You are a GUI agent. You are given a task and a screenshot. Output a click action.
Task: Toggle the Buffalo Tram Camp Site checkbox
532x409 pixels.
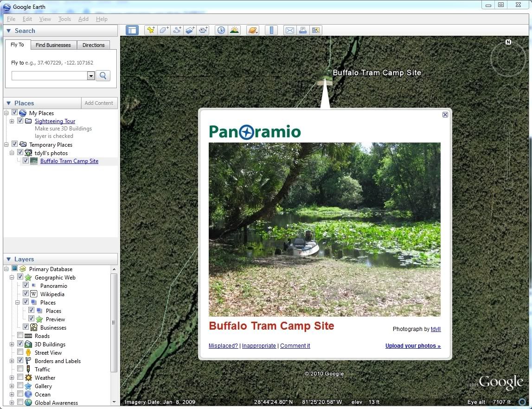tap(26, 161)
